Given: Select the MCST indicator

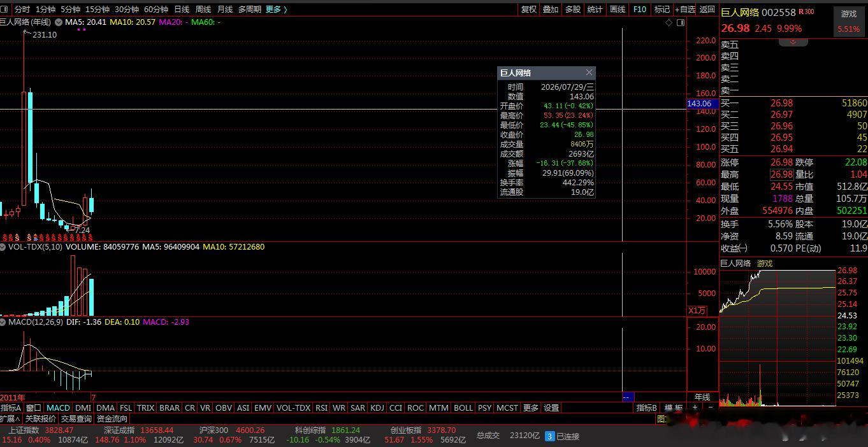Looking at the screenshot, I should (x=507, y=408).
